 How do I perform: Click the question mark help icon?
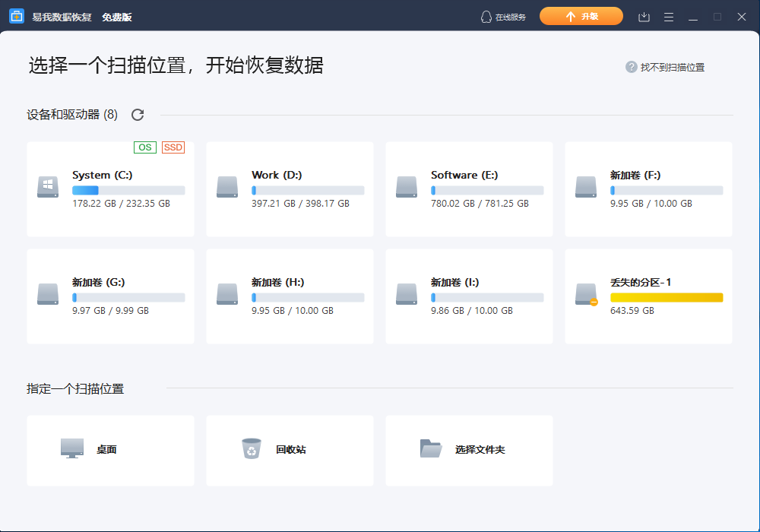(x=631, y=67)
